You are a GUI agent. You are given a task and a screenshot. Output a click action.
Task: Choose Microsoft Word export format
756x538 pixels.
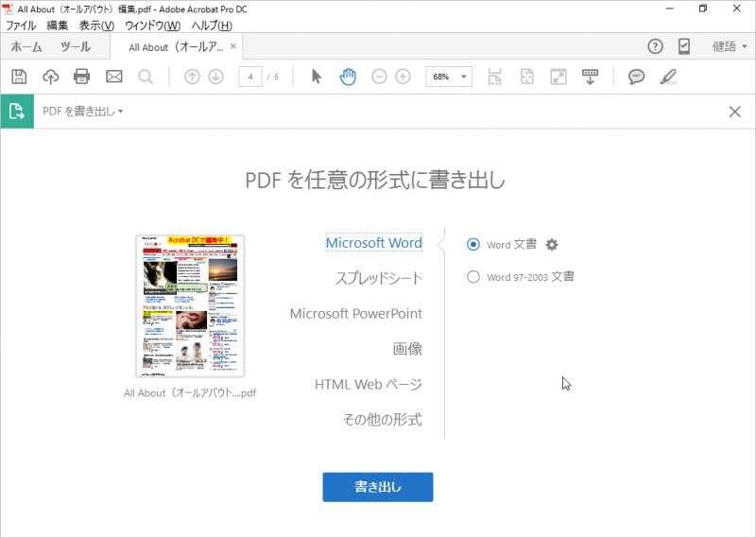[x=373, y=243]
